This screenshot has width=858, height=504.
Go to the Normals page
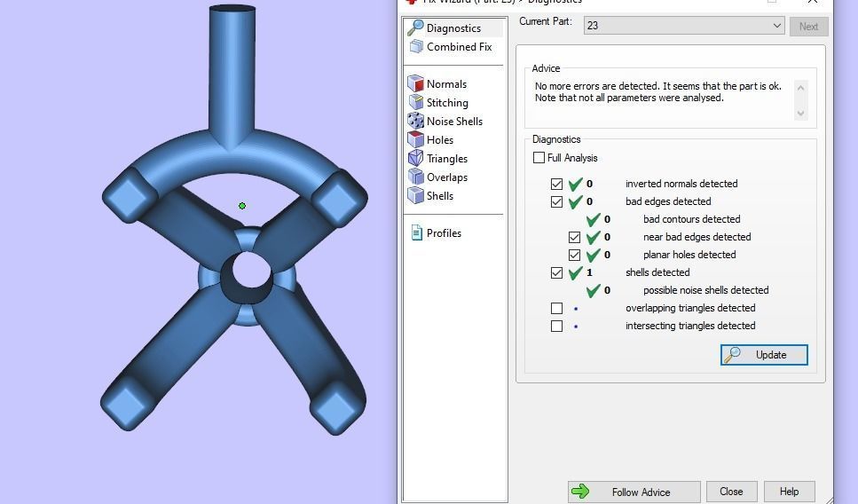point(446,83)
